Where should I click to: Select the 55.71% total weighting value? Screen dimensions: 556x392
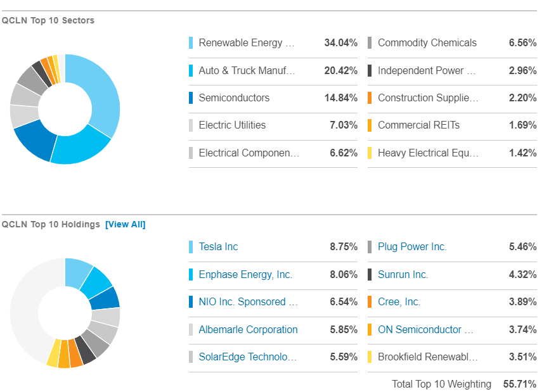pos(520,384)
